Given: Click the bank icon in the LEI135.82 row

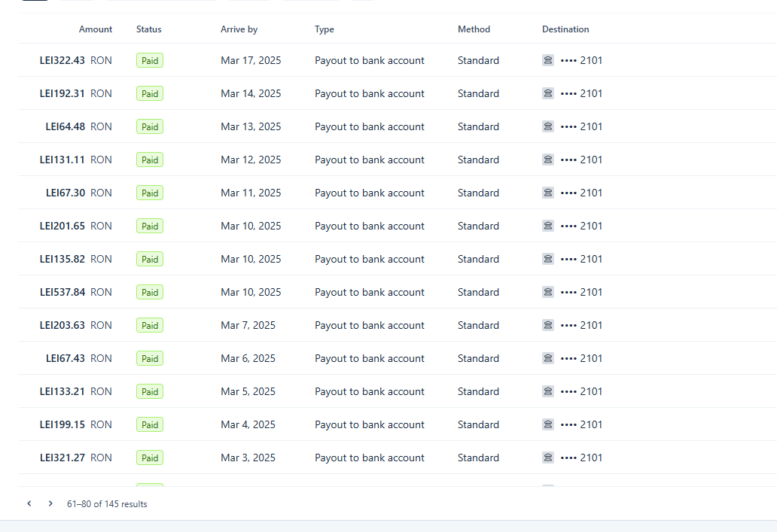Looking at the screenshot, I should click(x=547, y=259).
